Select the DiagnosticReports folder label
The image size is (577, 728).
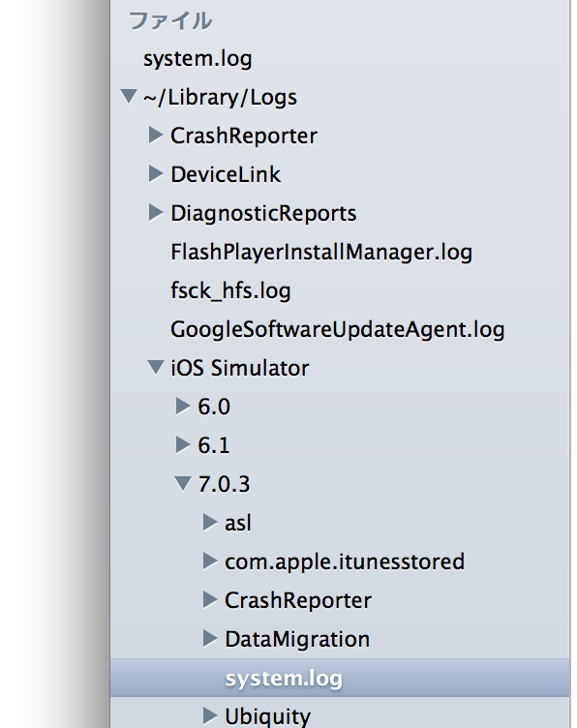(x=263, y=214)
